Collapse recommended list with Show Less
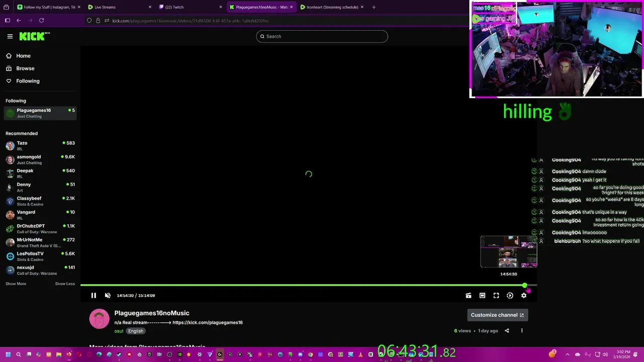 [65, 284]
